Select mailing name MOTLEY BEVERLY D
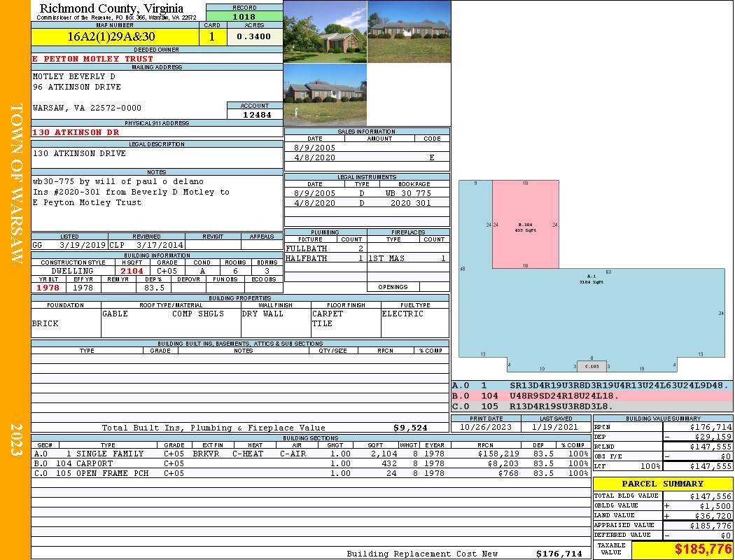 [x=73, y=76]
